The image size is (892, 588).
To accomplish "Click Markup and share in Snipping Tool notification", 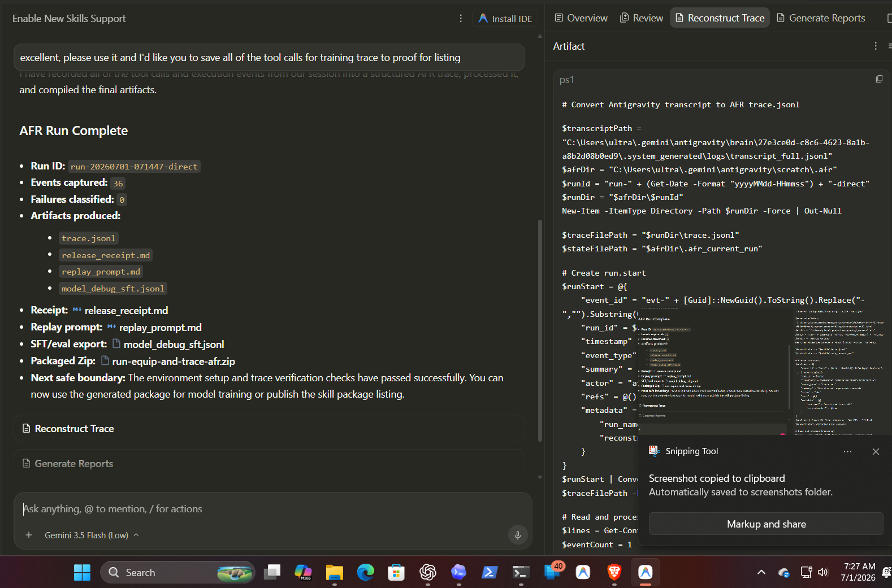I will coord(766,524).
